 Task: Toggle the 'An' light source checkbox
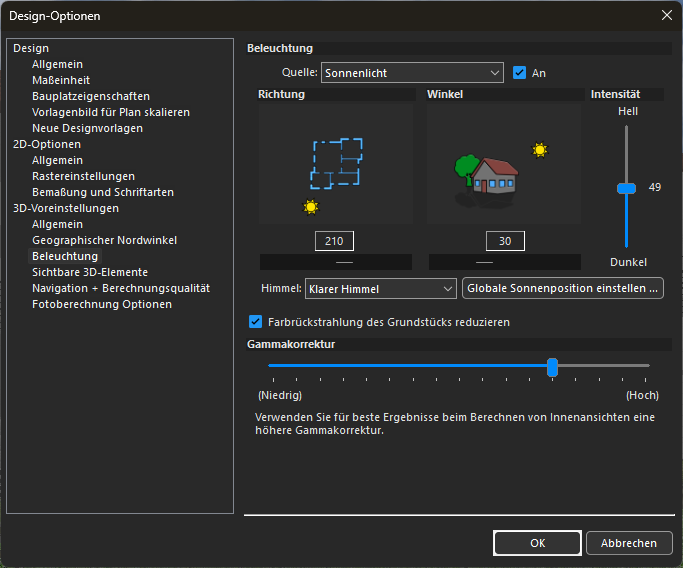pos(519,72)
